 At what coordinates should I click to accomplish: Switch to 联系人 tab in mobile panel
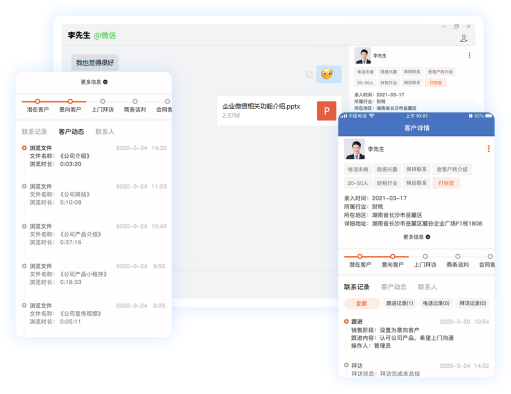(x=427, y=287)
